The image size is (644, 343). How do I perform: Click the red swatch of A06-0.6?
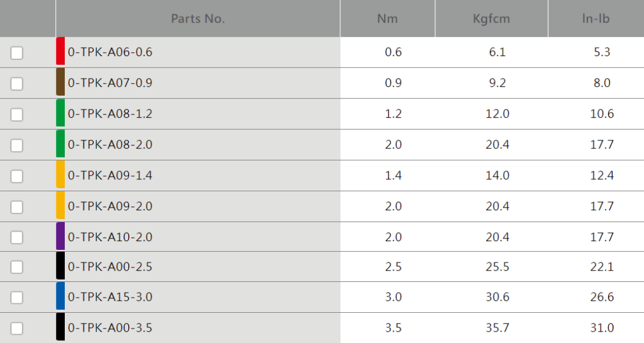pyautogui.click(x=60, y=52)
